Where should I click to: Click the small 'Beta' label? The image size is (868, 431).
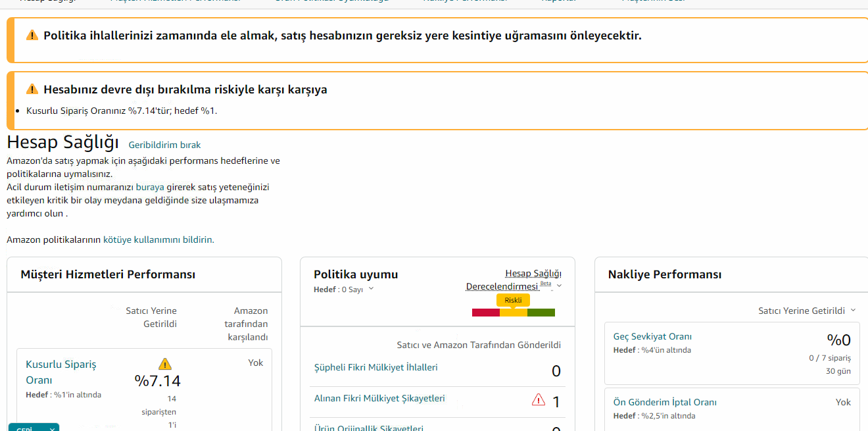coord(546,284)
